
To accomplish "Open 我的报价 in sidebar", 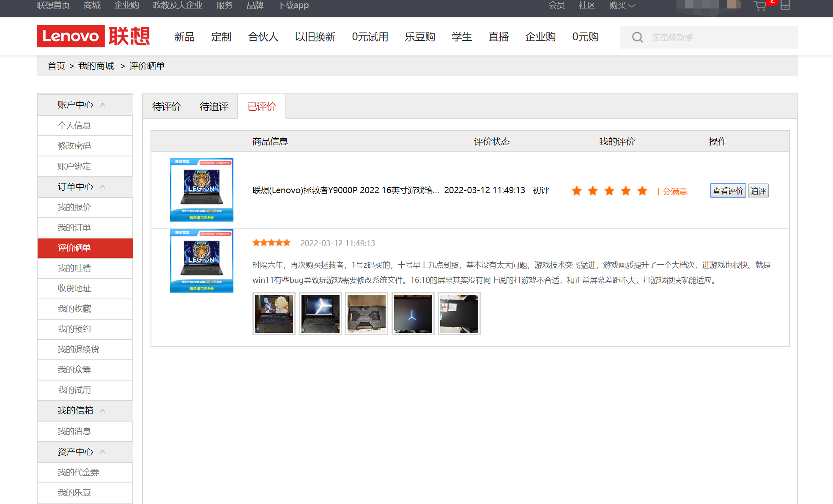I will point(85,207).
